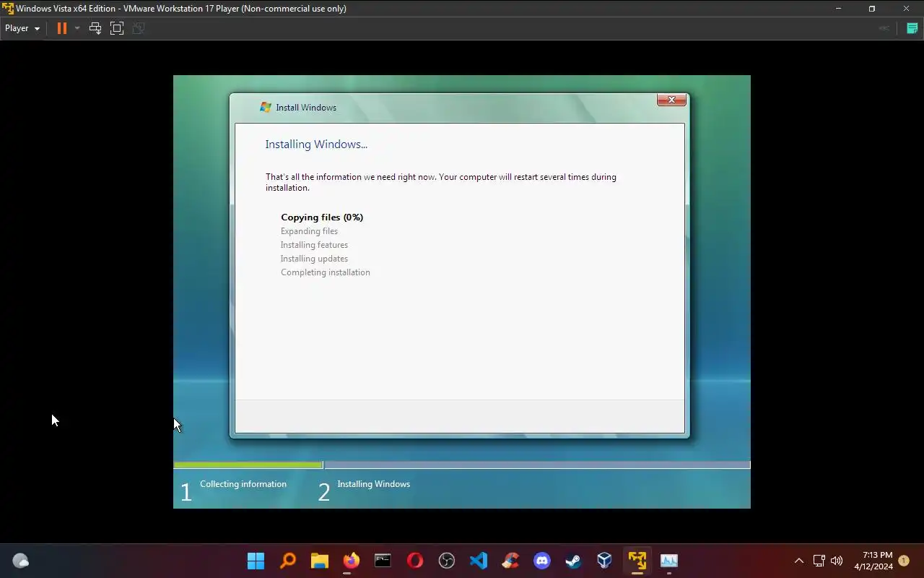The image size is (924, 578).
Task: Click the Installing Windows stage label at the bottom
Action: click(373, 484)
